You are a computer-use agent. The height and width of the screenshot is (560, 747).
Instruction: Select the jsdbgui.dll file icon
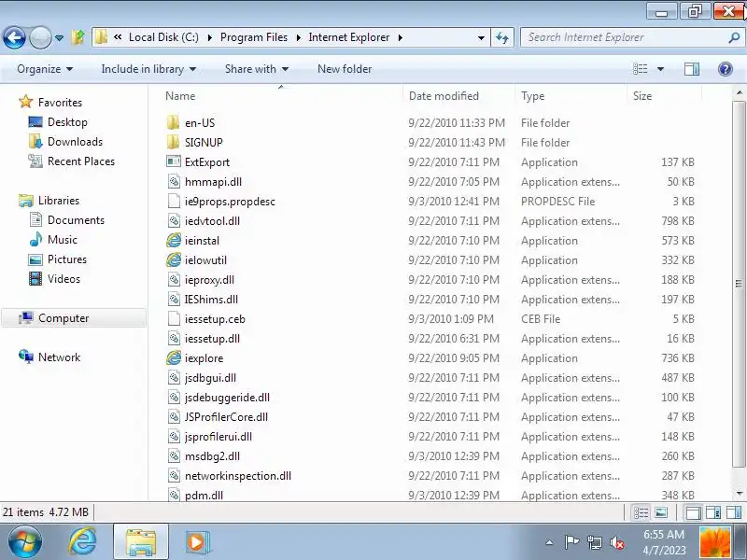pos(174,378)
